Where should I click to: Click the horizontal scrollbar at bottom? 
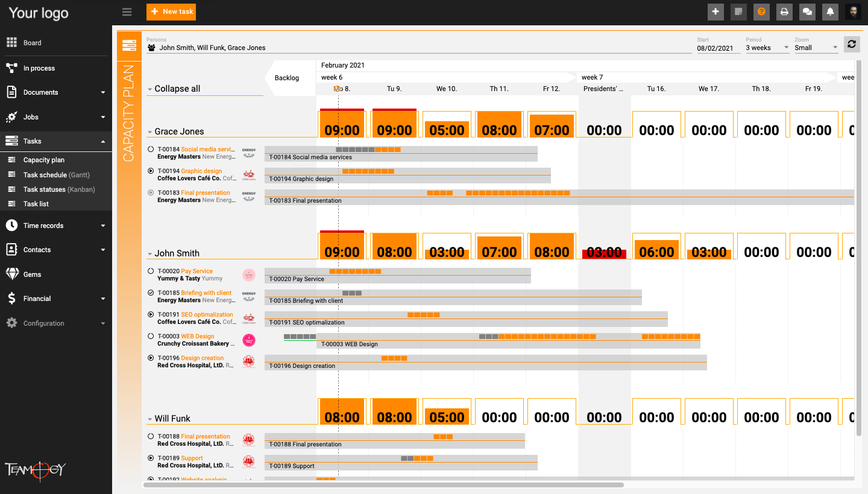[383, 484]
